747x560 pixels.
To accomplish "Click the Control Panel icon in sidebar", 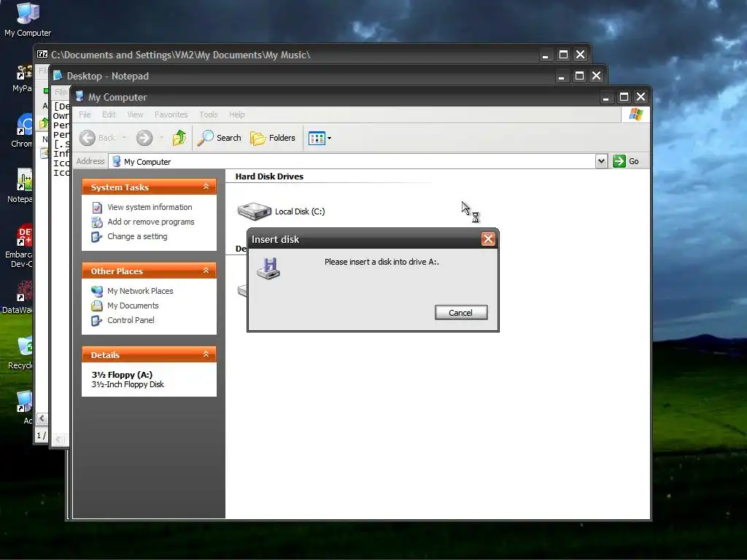I will [x=97, y=321].
